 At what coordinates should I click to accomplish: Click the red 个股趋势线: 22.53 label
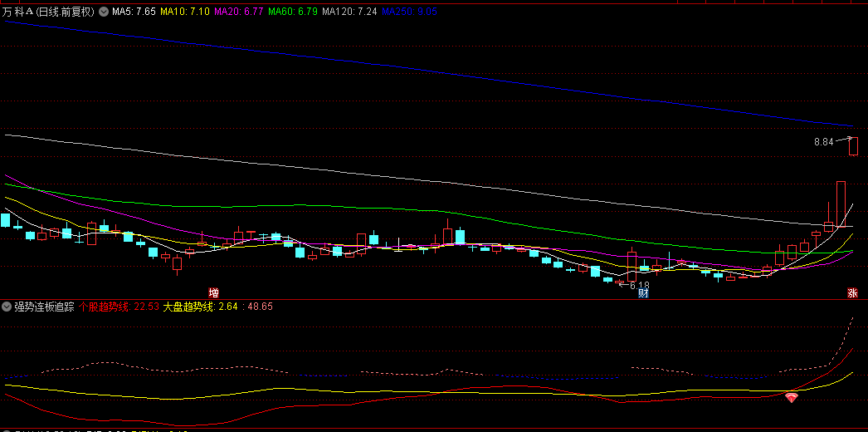click(x=119, y=307)
